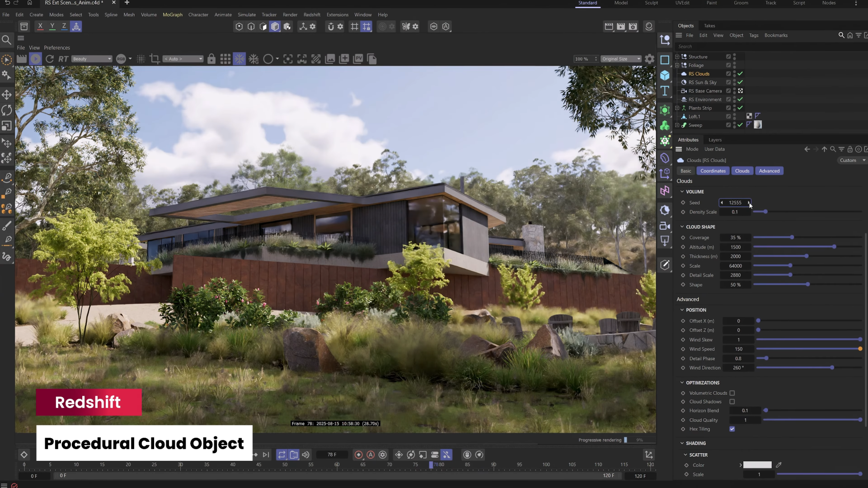Click the Scatter Color swatch
This screenshot has height=488, width=868.
pos(757,465)
